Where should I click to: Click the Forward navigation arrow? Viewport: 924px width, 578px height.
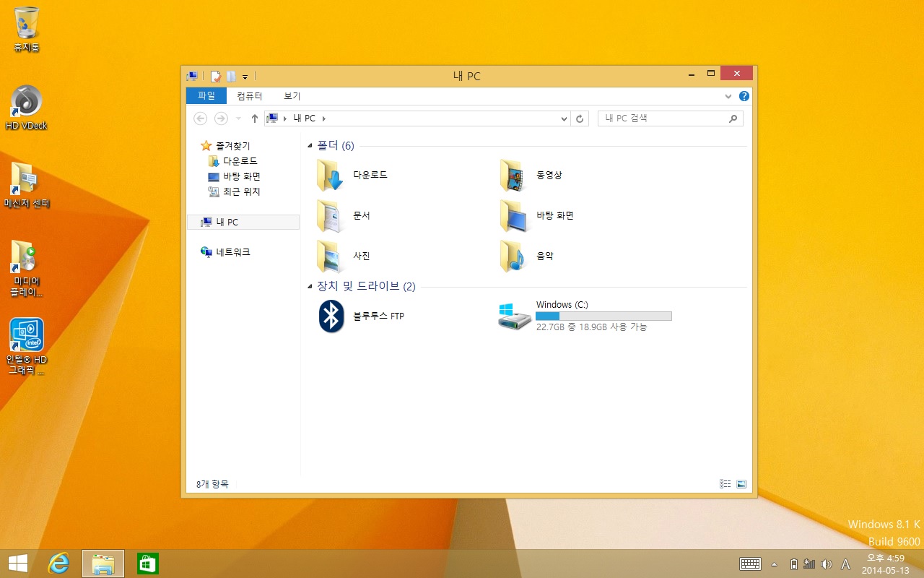point(221,118)
